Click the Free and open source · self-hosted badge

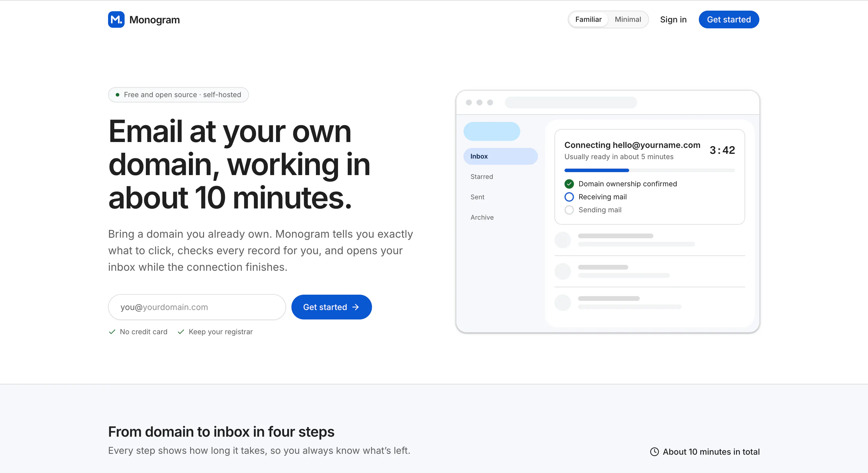coord(178,95)
